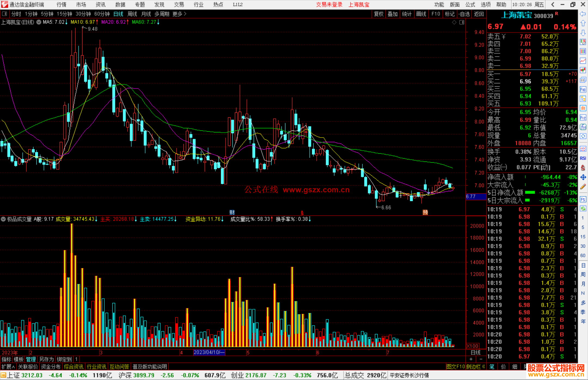Click the blue four-arrow move icon
The image size is (588, 380).
pyautogui.click(x=583, y=177)
